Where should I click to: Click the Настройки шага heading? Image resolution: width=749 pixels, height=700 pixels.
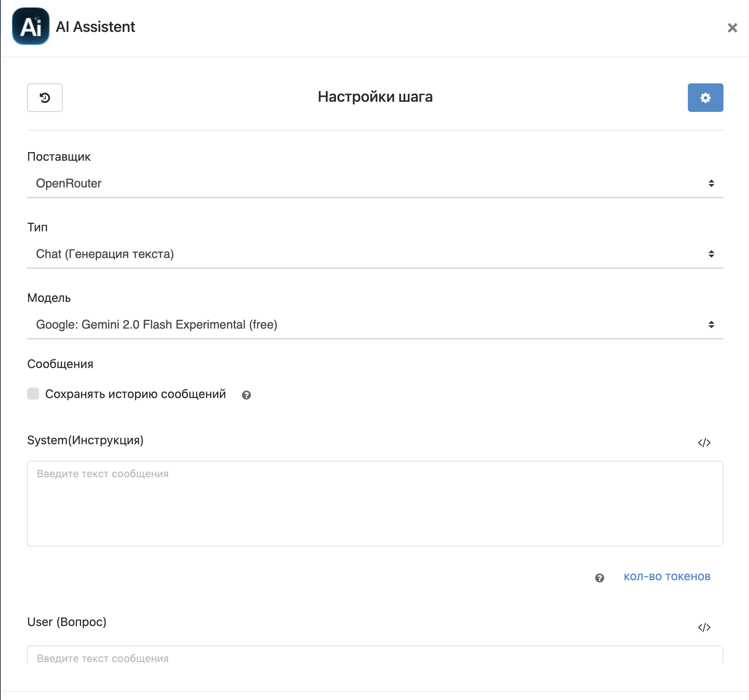click(x=374, y=97)
